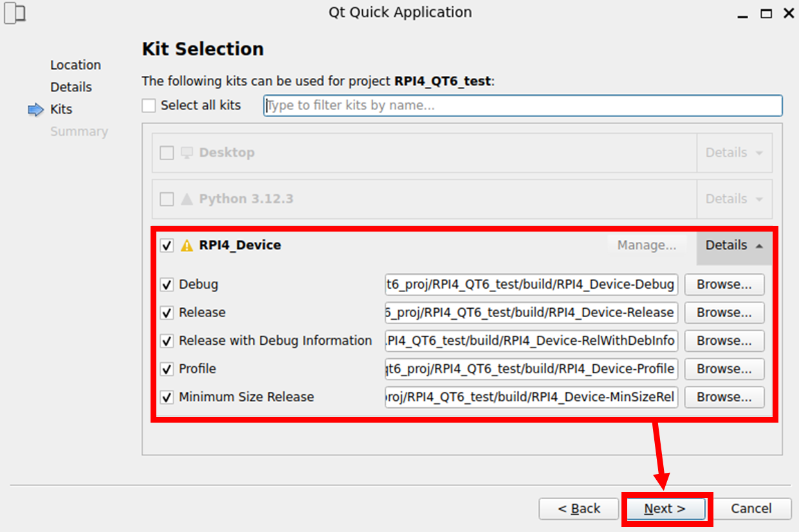Click the blue arrow beside Kits step
The height and width of the screenshot is (532, 799).
pyautogui.click(x=35, y=110)
